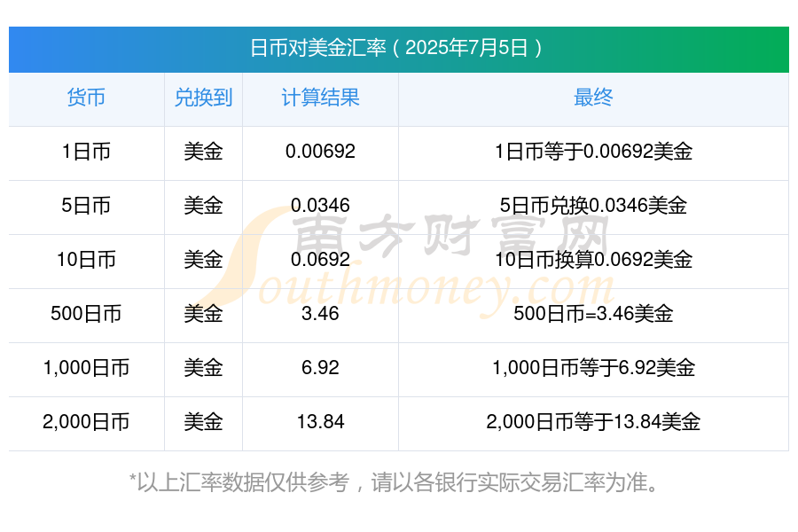Click '1,000日币等于6.92美金'
Viewport: 798px width, 532px height.
[x=593, y=368]
